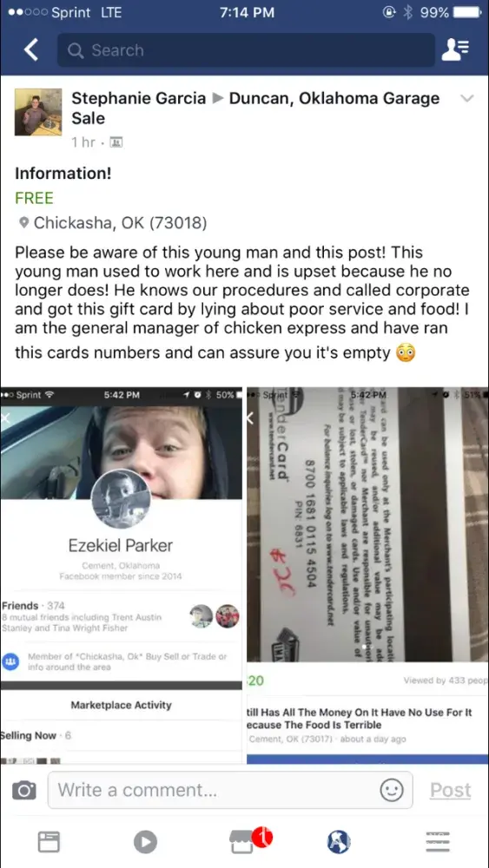Open the video play tab icon
Viewport: 489px width, 868px height.
click(x=145, y=842)
